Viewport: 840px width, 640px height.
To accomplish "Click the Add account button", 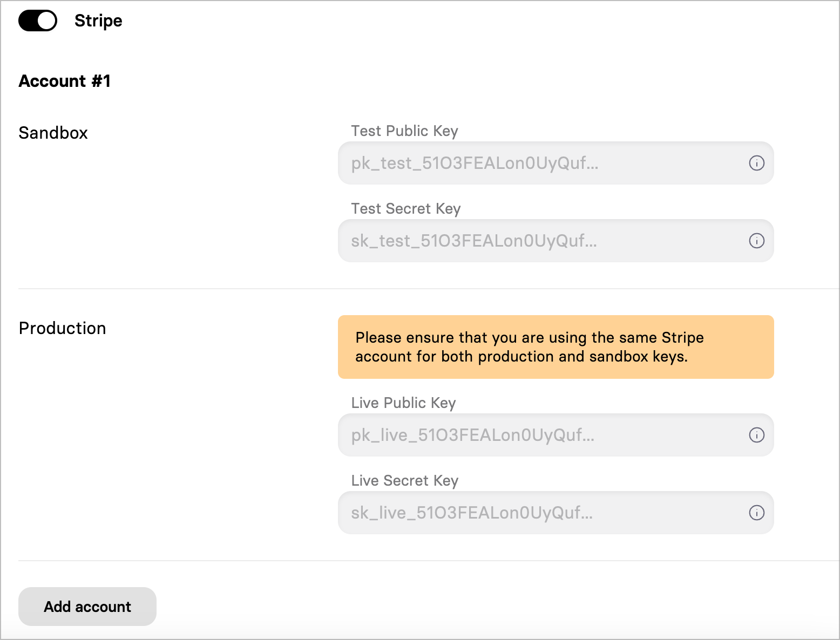I will [x=87, y=607].
